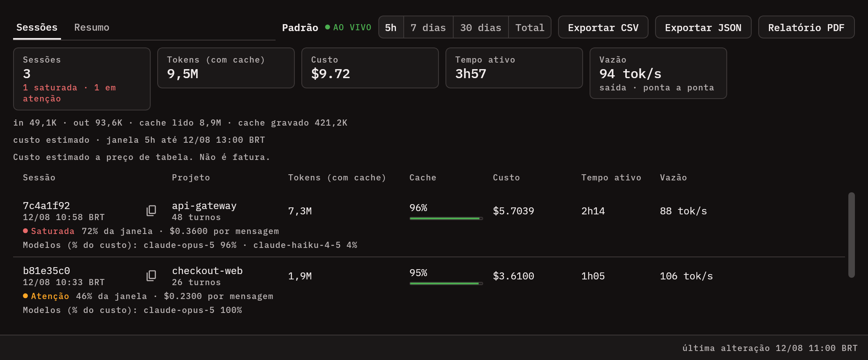This screenshot has width=868, height=360.
Task: Select the 7 dias time window
Action: point(428,27)
